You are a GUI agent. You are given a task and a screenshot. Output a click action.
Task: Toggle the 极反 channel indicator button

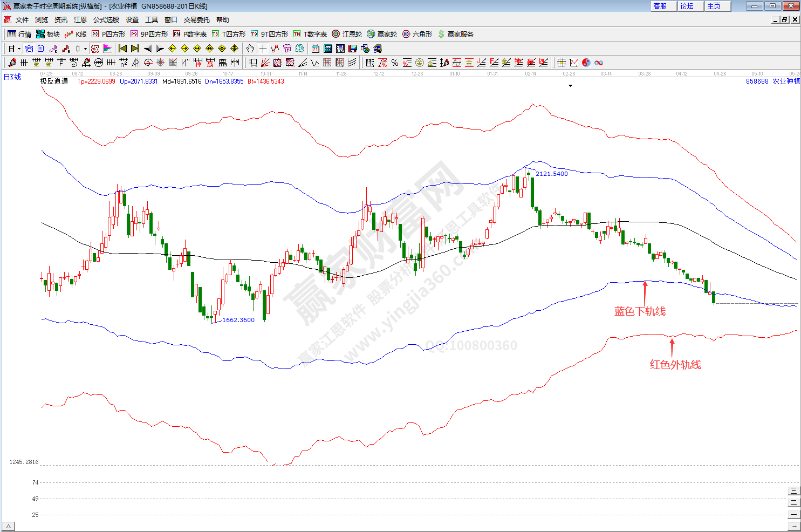coord(95,49)
